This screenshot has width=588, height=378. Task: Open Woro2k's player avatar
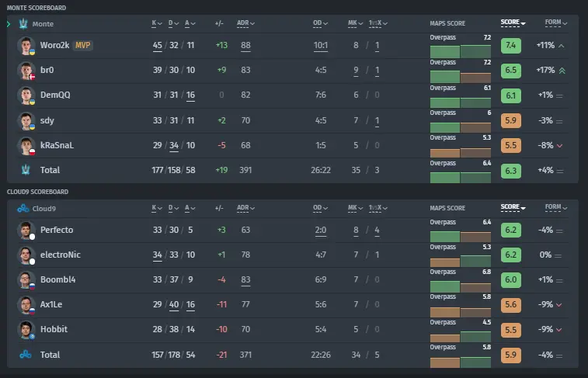[26, 46]
